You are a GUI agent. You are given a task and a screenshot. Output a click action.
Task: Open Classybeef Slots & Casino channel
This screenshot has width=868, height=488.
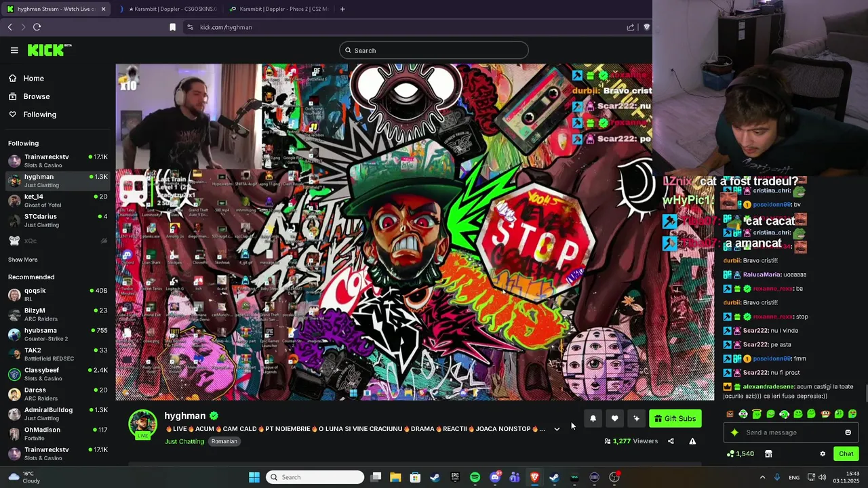coord(57,374)
